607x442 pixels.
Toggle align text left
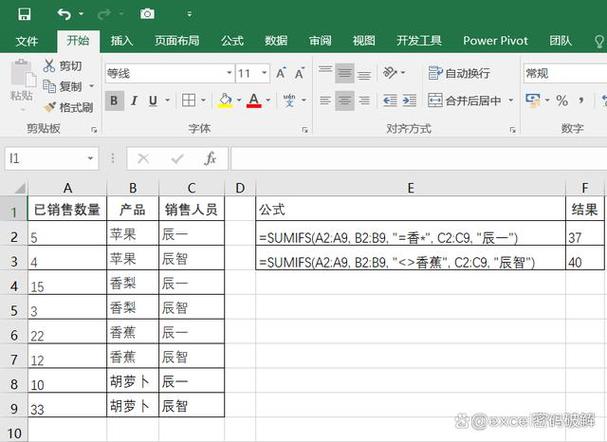[x=325, y=101]
